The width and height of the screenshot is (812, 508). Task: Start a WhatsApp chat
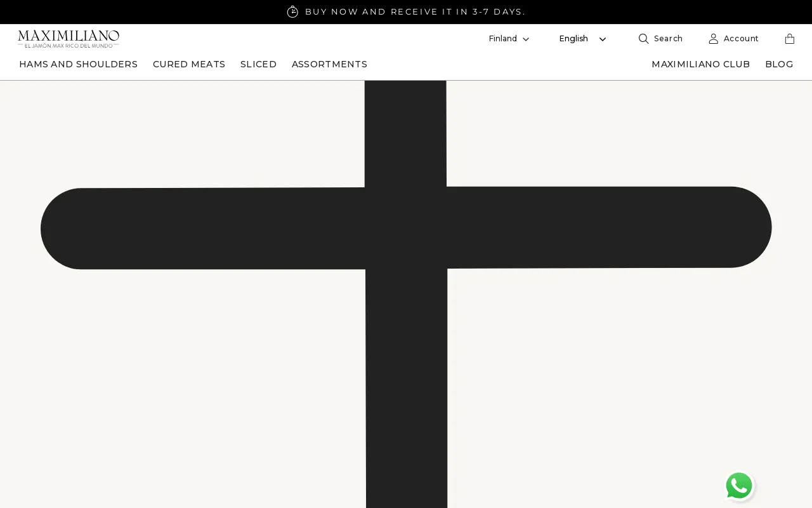point(739,486)
